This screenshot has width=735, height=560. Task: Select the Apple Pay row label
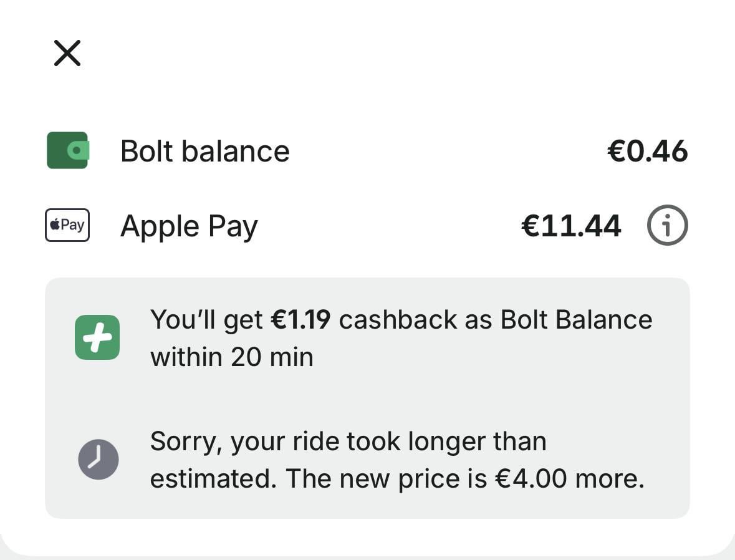pos(189,226)
